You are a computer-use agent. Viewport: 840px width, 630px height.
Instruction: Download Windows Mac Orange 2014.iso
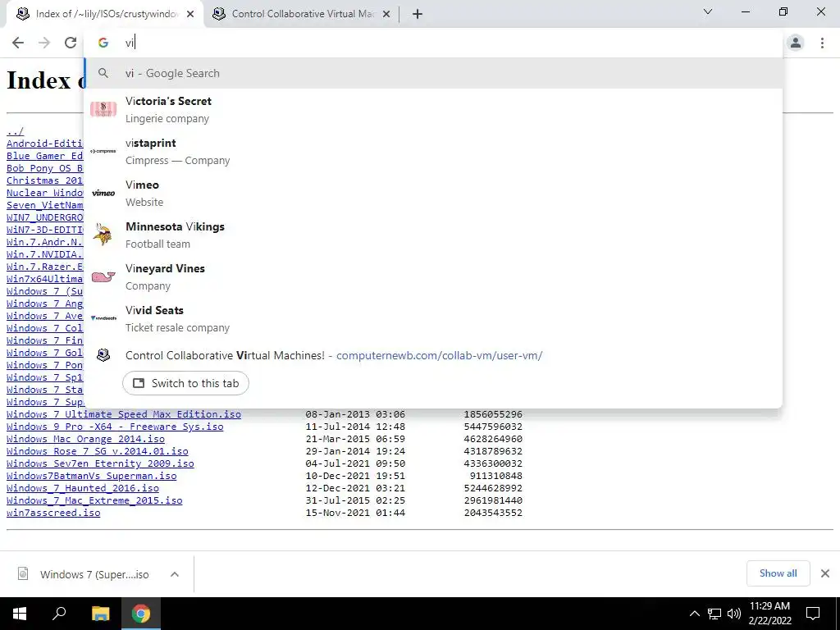pos(85,439)
